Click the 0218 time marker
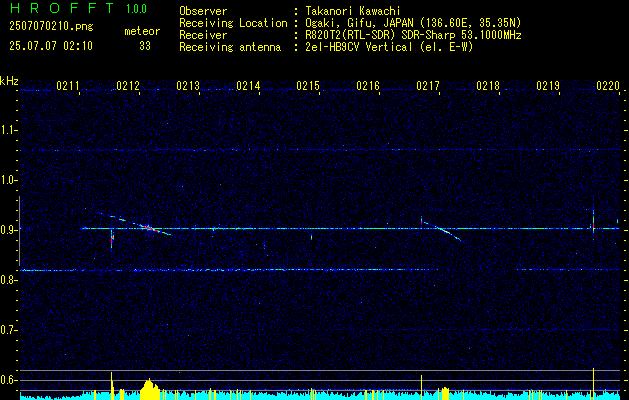629x400 pixels. click(x=488, y=85)
